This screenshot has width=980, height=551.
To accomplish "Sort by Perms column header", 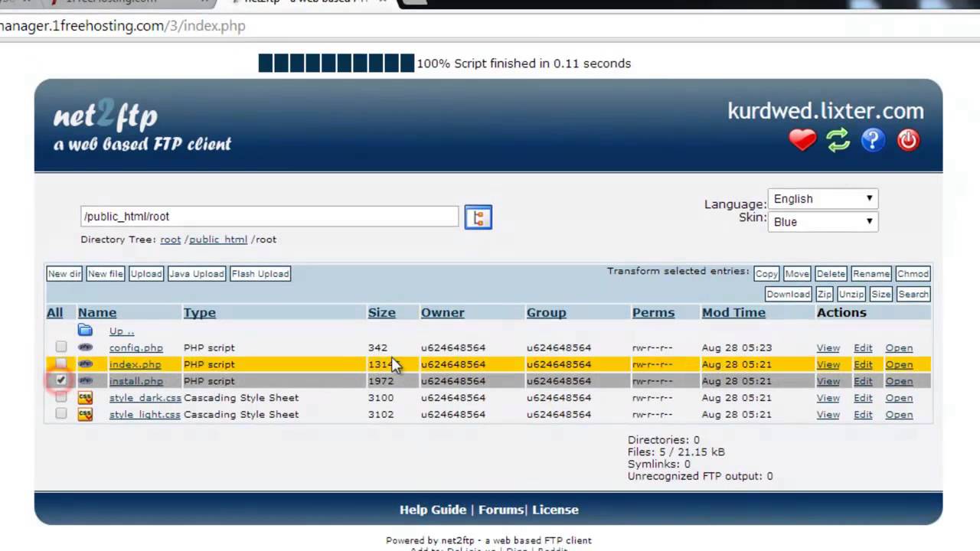I will [654, 312].
